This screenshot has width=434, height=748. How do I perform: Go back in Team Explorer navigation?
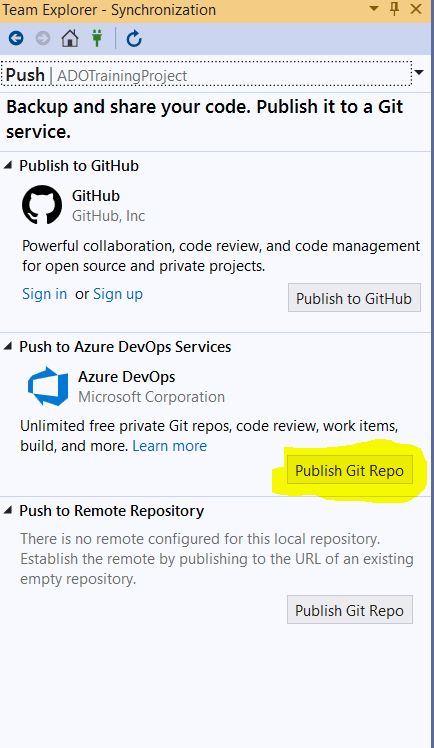[16, 38]
